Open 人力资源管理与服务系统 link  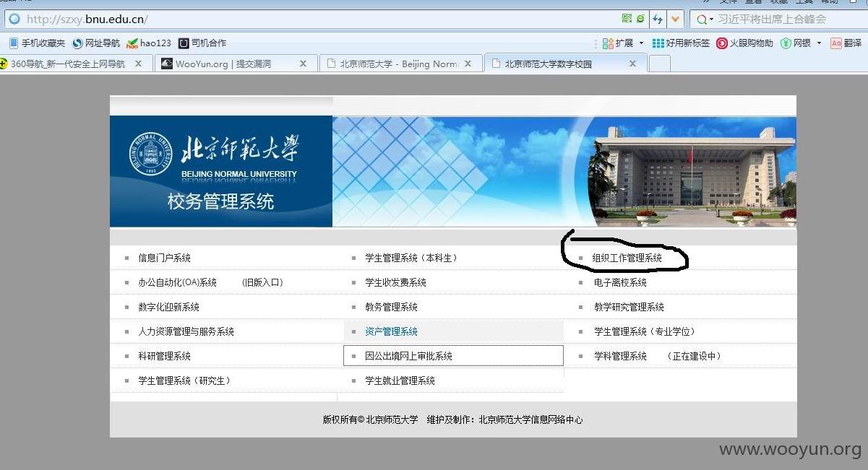186,331
